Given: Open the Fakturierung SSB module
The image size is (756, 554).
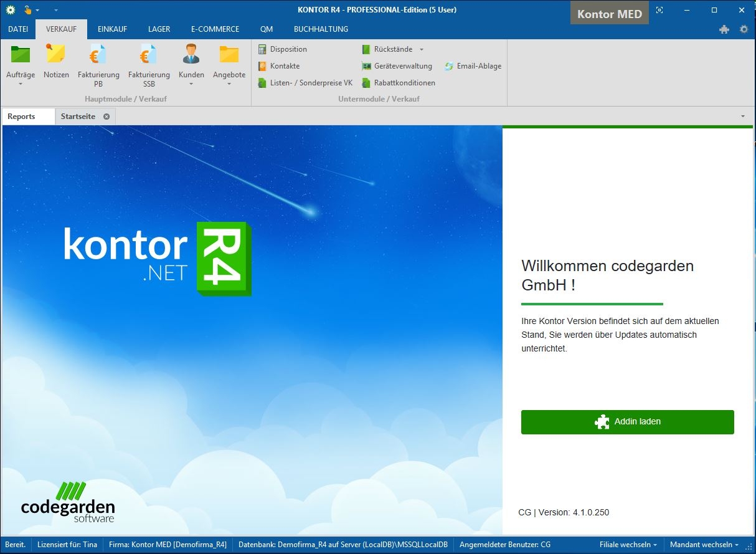Looking at the screenshot, I should tap(149, 65).
